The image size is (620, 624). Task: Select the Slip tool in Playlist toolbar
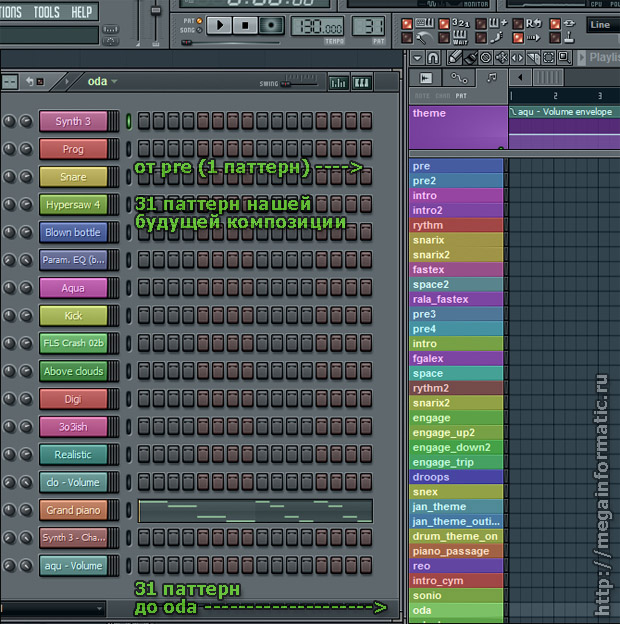517,58
